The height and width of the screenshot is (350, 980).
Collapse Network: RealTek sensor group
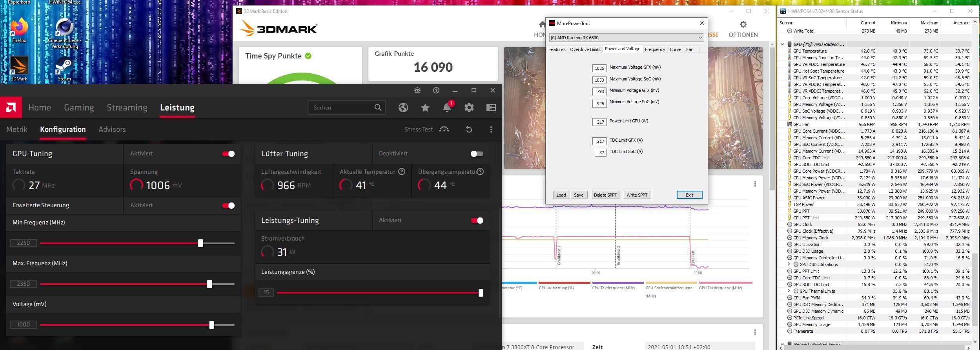pos(783,344)
